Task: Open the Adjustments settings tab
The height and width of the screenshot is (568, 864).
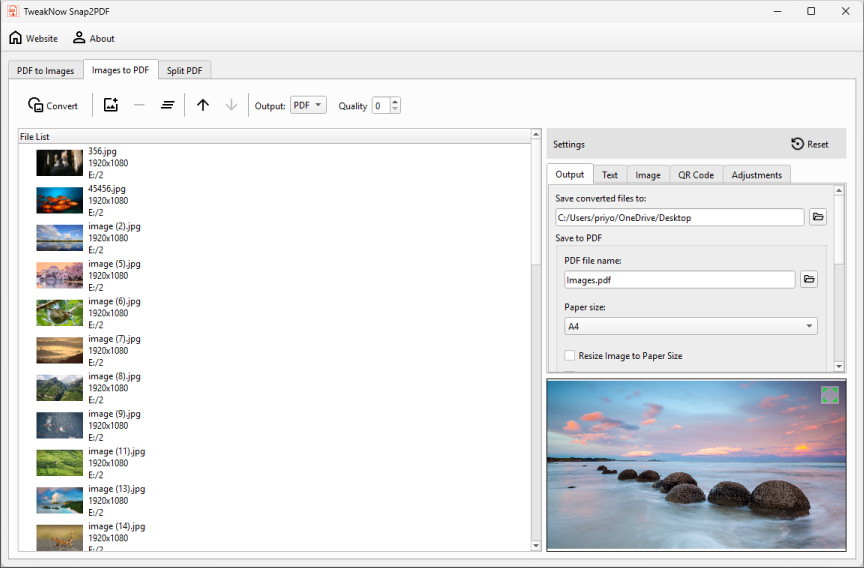Action: coord(757,175)
